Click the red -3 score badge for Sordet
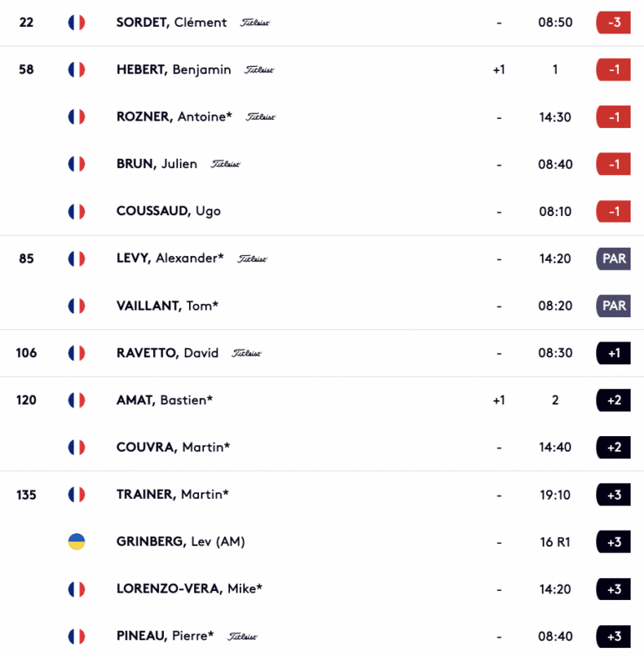Image resolution: width=644 pixels, height=657 pixels. pos(613,23)
